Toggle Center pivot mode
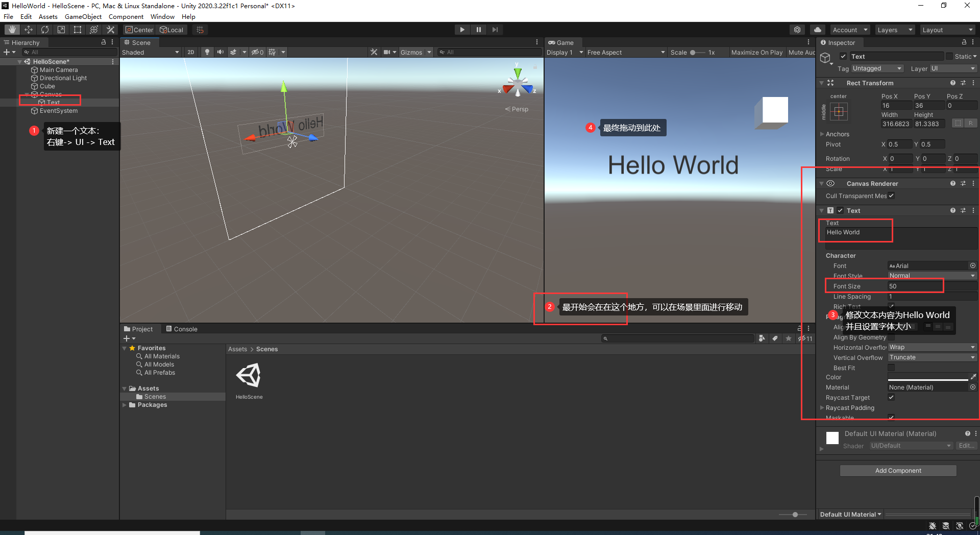The image size is (980, 535). 139,30
